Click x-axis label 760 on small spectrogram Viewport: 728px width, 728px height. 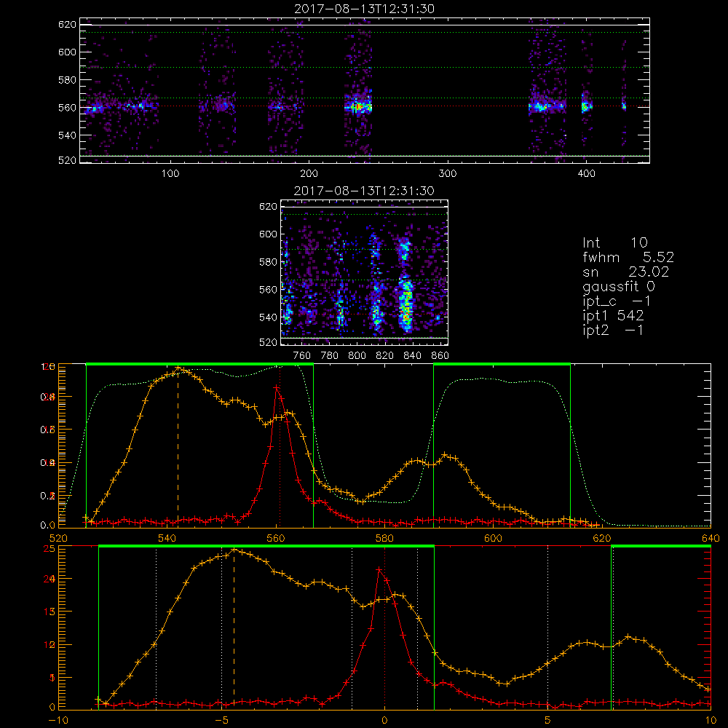pos(302,356)
